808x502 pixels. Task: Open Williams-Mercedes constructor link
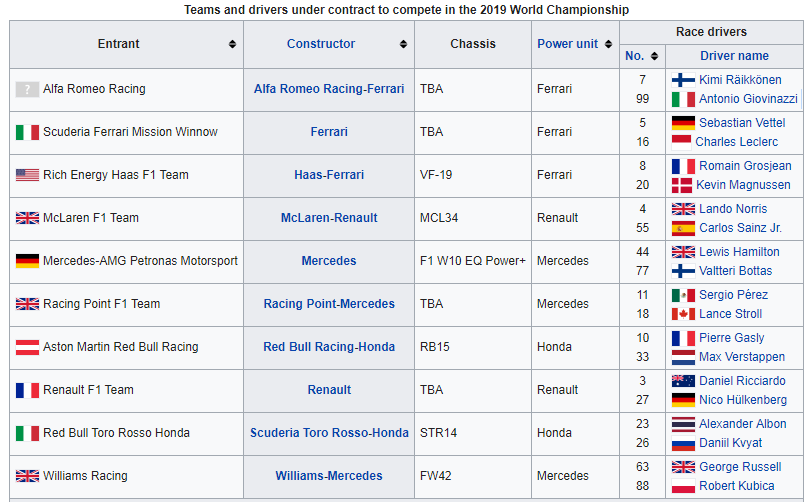(x=329, y=476)
